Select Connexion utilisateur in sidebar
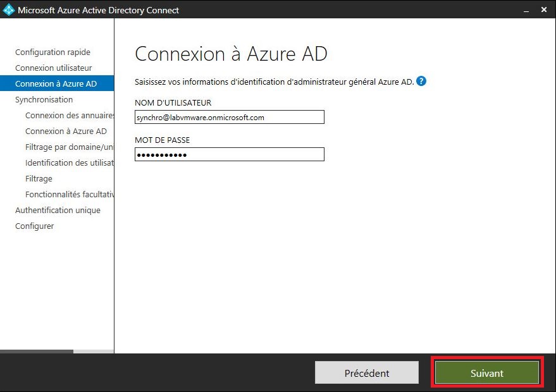The height and width of the screenshot is (392, 556). [x=54, y=68]
